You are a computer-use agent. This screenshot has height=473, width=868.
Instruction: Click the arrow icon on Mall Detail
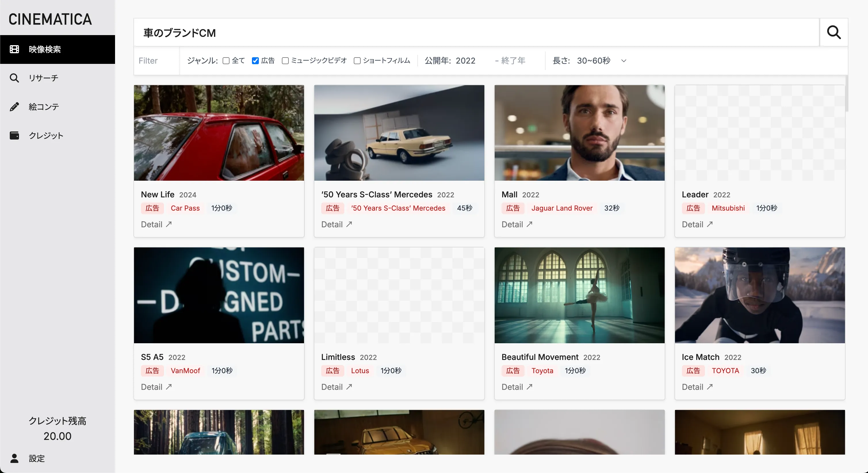pyautogui.click(x=529, y=224)
